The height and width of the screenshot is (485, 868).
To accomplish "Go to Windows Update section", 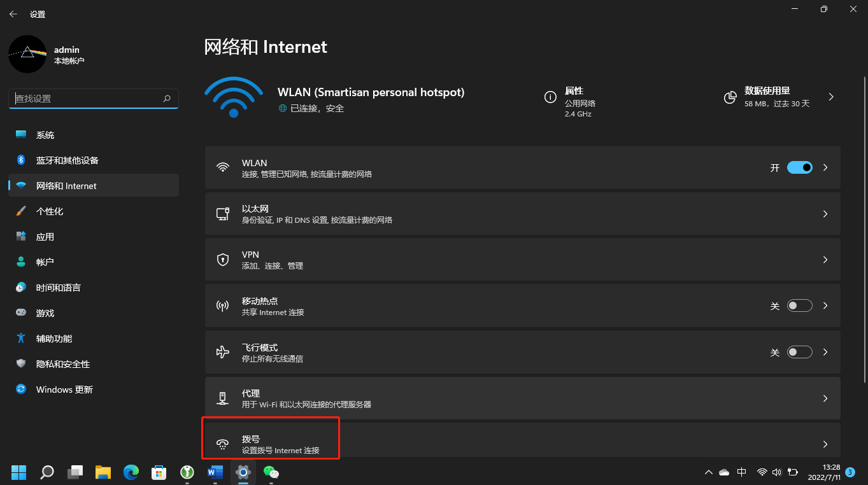I will [x=64, y=390].
